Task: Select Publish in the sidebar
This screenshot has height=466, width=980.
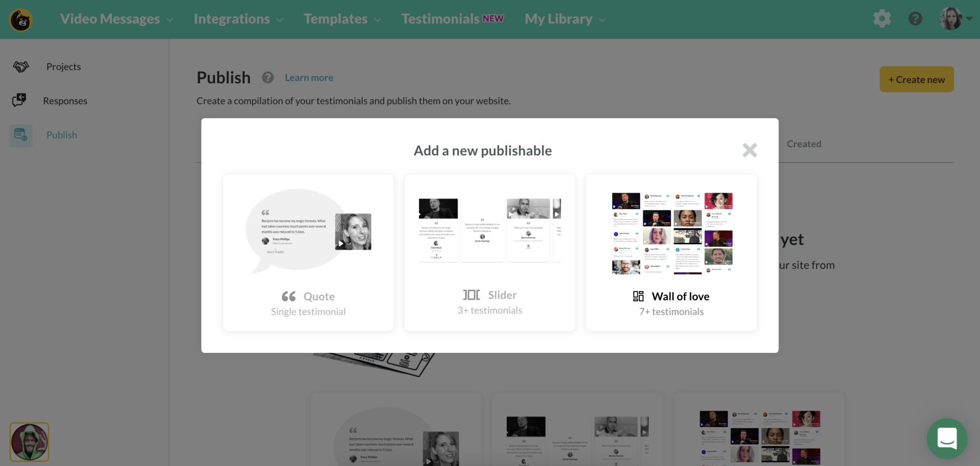Action: 62,135
